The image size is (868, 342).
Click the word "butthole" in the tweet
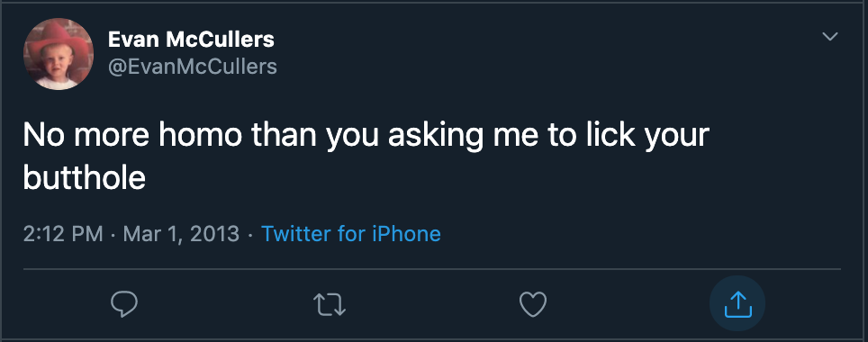tap(84, 177)
